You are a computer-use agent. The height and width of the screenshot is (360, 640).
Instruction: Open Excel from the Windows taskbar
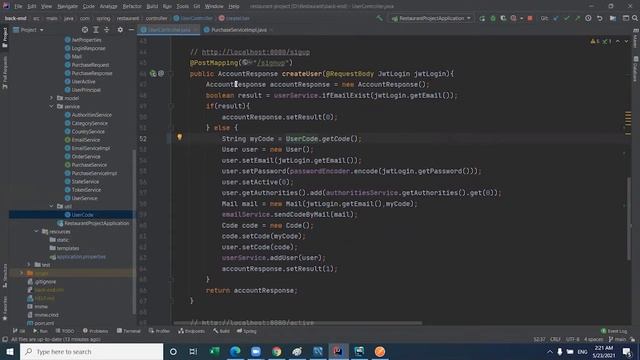pyautogui.click(x=214, y=351)
